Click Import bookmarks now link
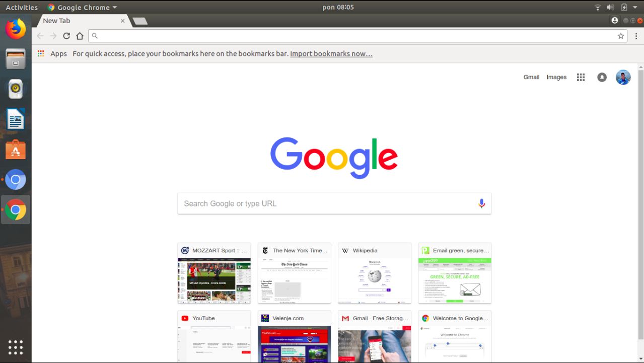 [x=331, y=53]
